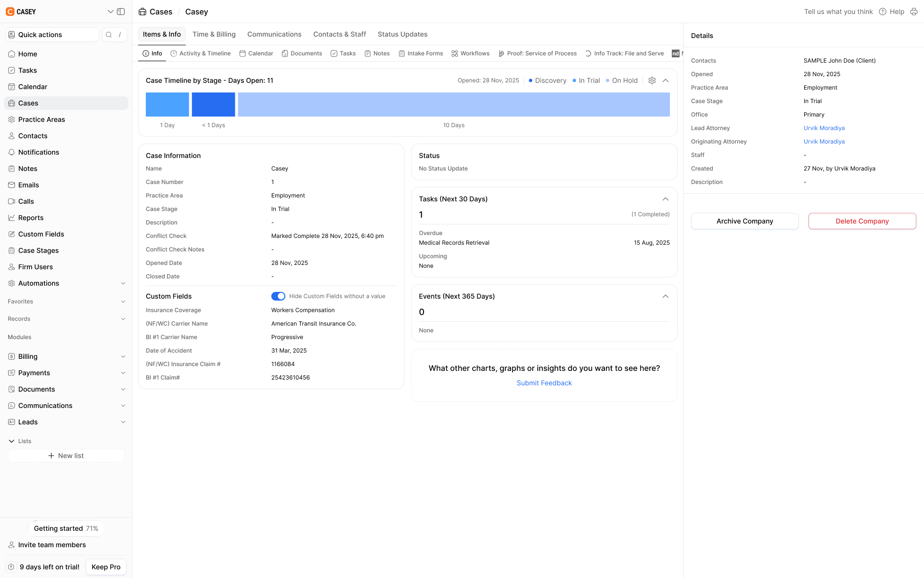
Task: Click the New list button
Action: [66, 456]
